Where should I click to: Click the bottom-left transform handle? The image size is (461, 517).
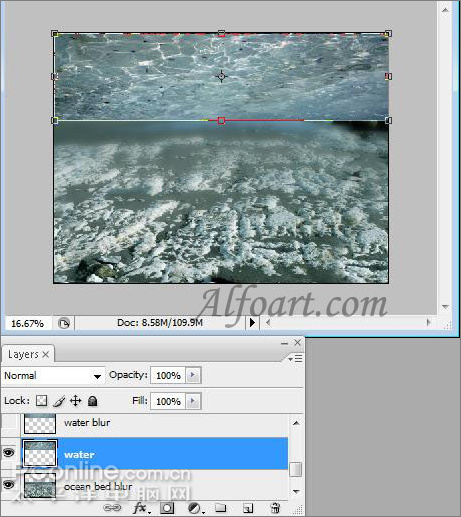(55, 120)
